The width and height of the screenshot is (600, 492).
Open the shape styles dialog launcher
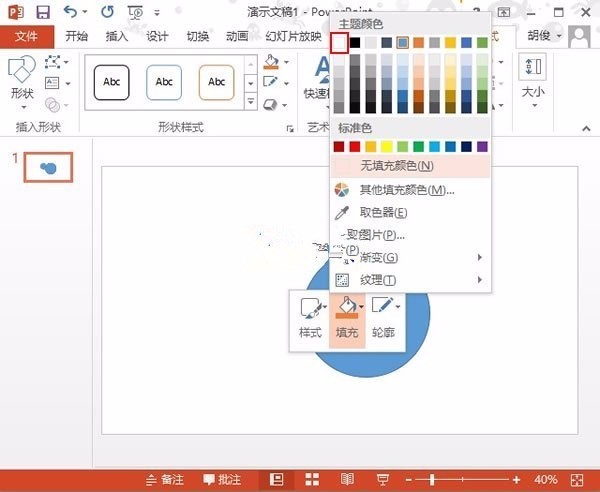click(290, 129)
